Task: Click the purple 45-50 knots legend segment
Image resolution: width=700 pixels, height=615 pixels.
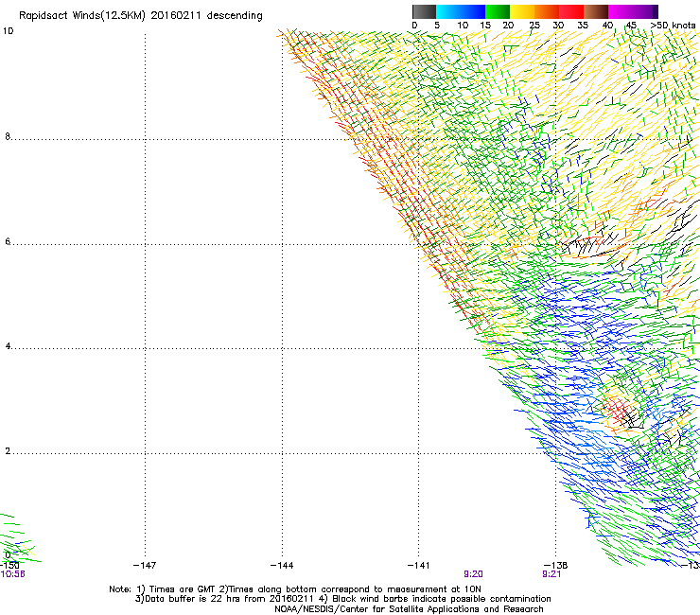Action: coord(645,11)
